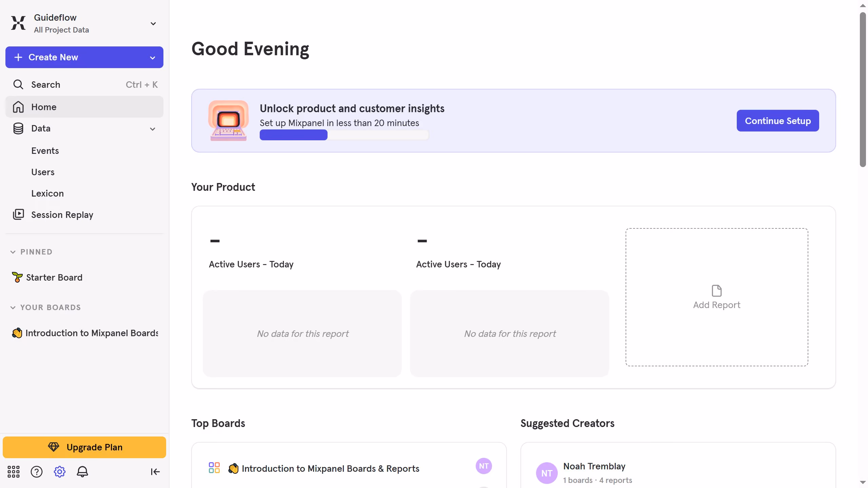Click the Home house icon

click(x=18, y=107)
